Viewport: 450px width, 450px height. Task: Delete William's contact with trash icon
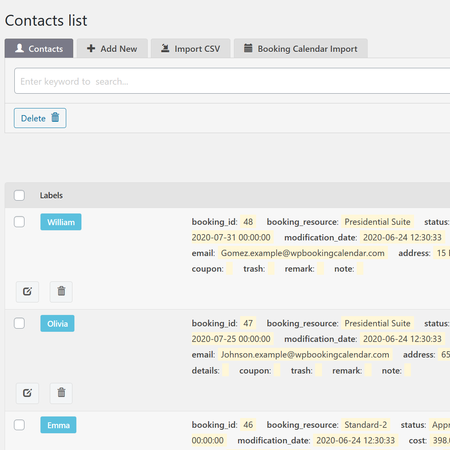(61, 292)
